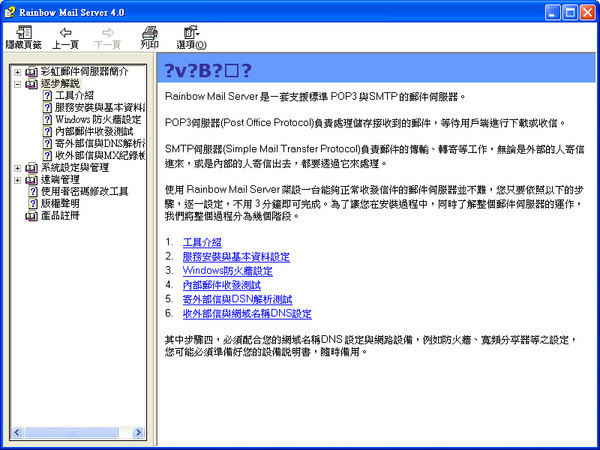600x450 pixels.
Task: Maximize the Rainbow Mail Server window
Action: coord(570,13)
